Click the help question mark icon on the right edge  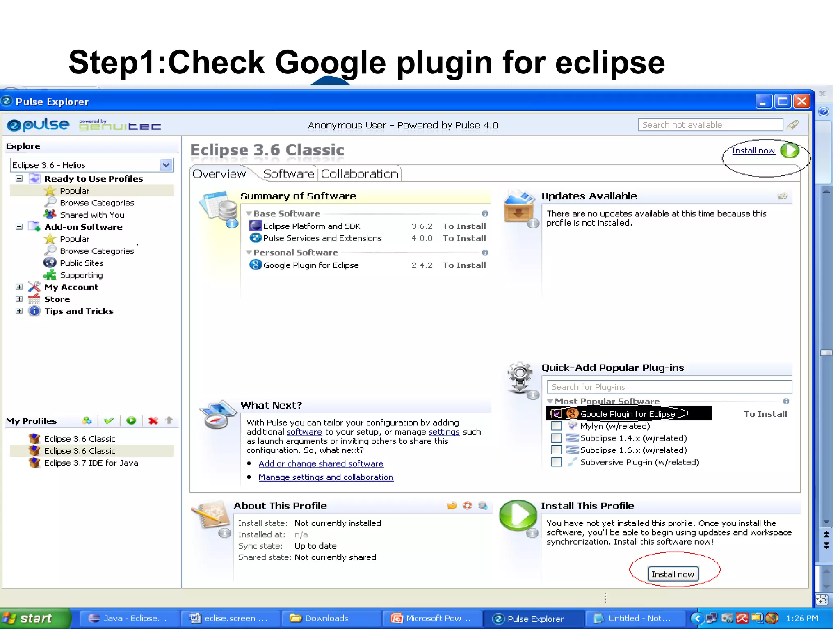(824, 112)
